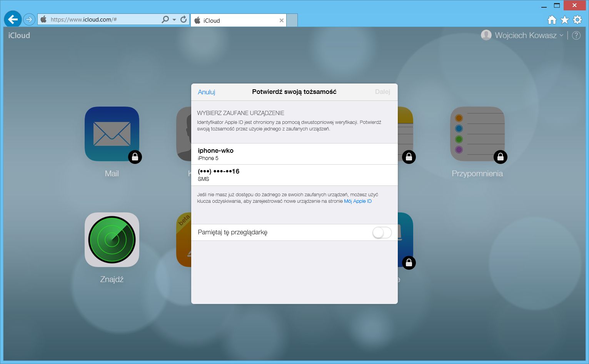Maximize the browser window
The width and height of the screenshot is (589, 364).
click(x=557, y=5)
